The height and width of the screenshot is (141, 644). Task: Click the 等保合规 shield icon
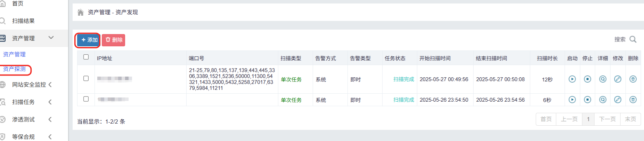point(2,137)
